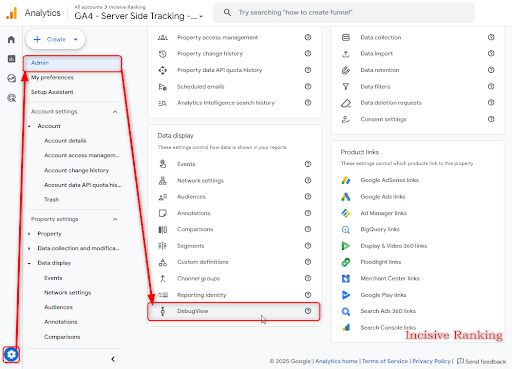Open help icon beside DebugView

pos(308,311)
